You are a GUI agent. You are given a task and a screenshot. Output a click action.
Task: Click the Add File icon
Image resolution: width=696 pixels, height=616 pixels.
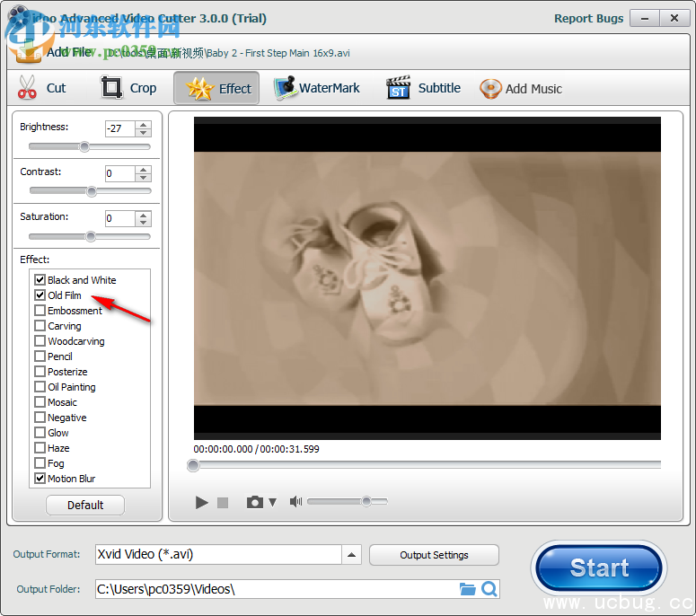coord(28,51)
